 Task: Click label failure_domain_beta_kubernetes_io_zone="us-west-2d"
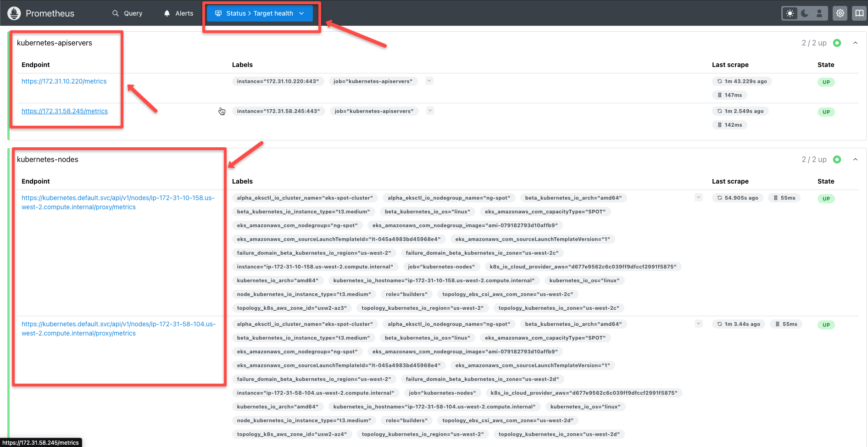point(482,379)
